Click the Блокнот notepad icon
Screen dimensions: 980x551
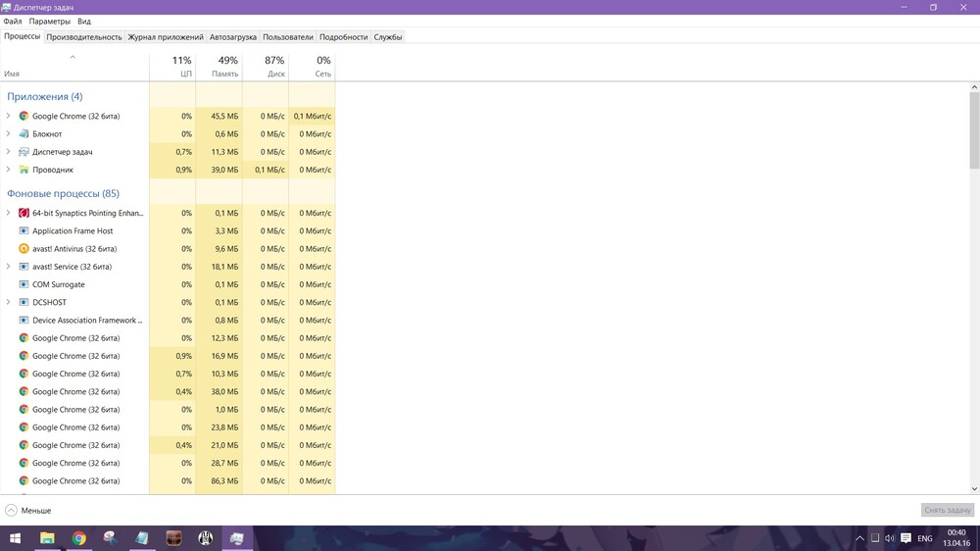coord(24,134)
